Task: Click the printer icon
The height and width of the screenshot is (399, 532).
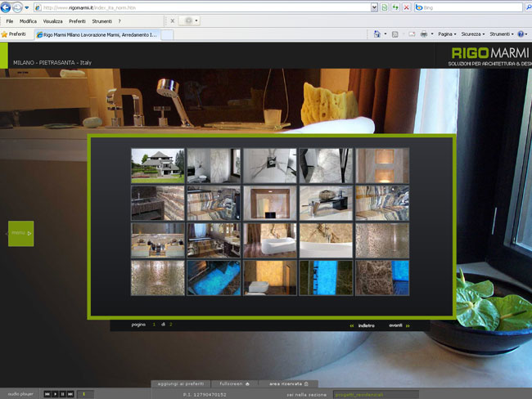Action: (424, 34)
